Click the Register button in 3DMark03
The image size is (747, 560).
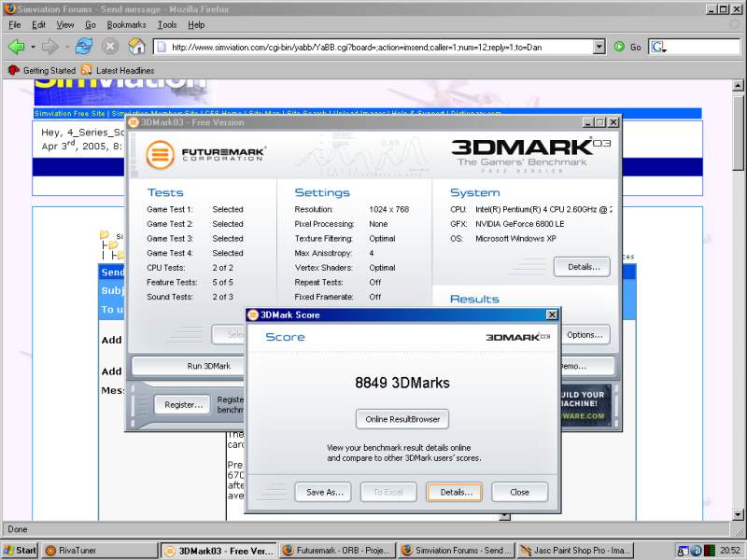(x=184, y=404)
